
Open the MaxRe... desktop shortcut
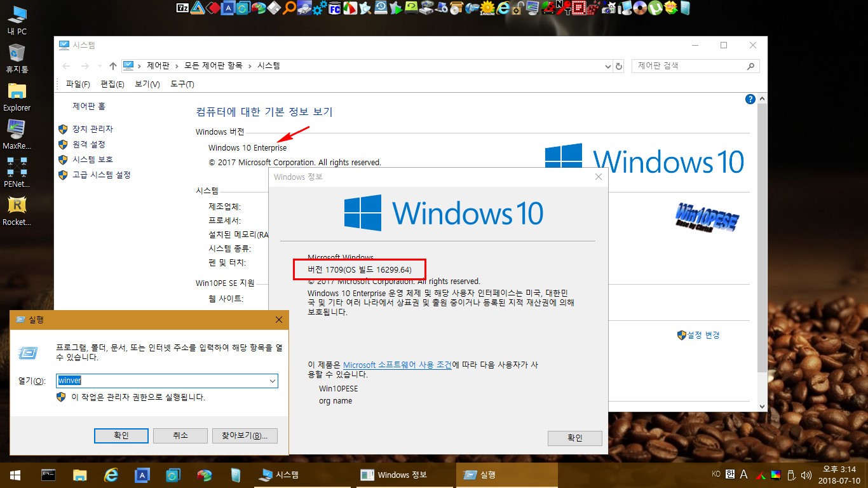(x=17, y=135)
